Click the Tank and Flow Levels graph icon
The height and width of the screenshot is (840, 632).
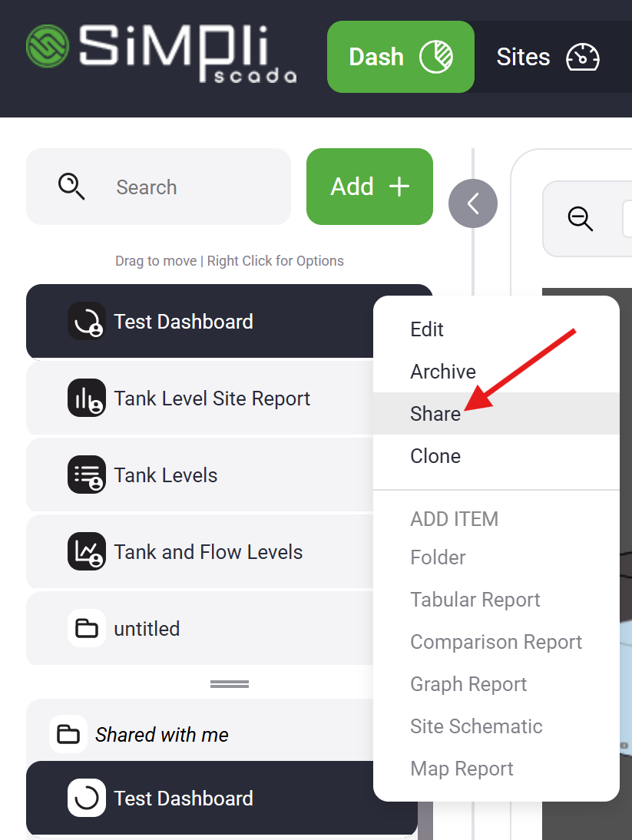(86, 552)
